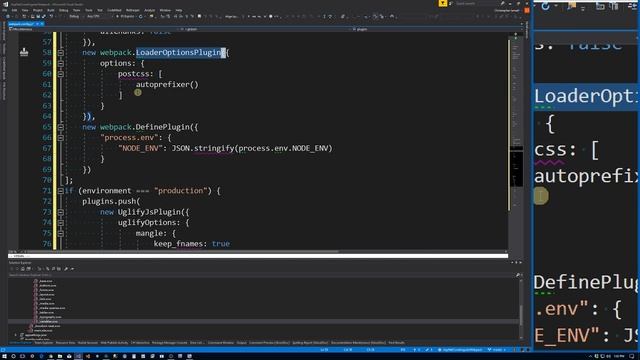The width and height of the screenshot is (640, 360).
Task: Click the ReSharper action icon on line 58
Action: tap(24, 52)
